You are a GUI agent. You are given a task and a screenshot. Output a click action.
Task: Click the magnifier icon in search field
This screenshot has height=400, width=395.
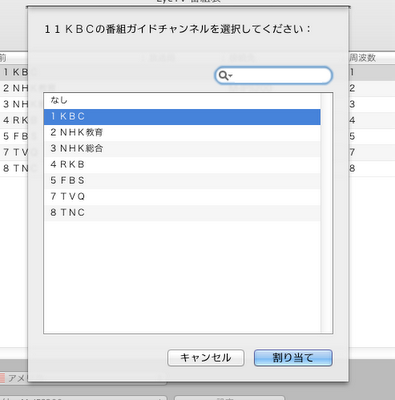pos(224,76)
